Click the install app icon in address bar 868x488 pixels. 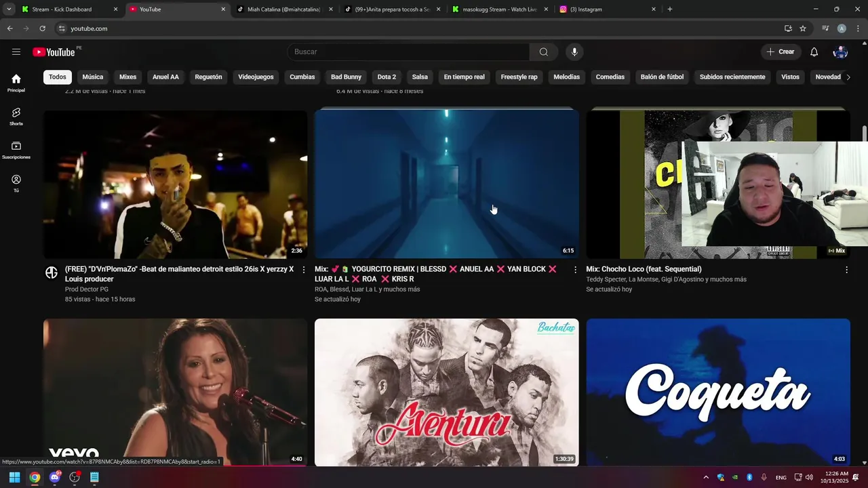click(788, 28)
